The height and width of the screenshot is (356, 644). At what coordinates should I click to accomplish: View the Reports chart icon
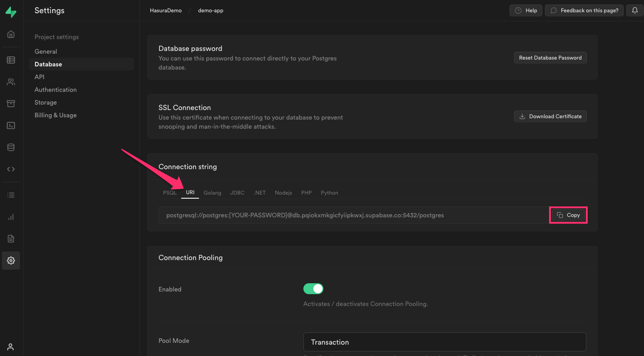(10, 216)
